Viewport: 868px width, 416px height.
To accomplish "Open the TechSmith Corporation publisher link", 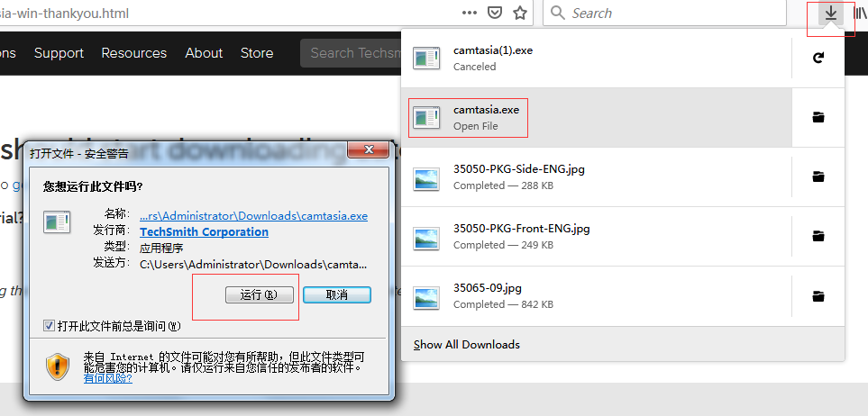I will 204,231.
